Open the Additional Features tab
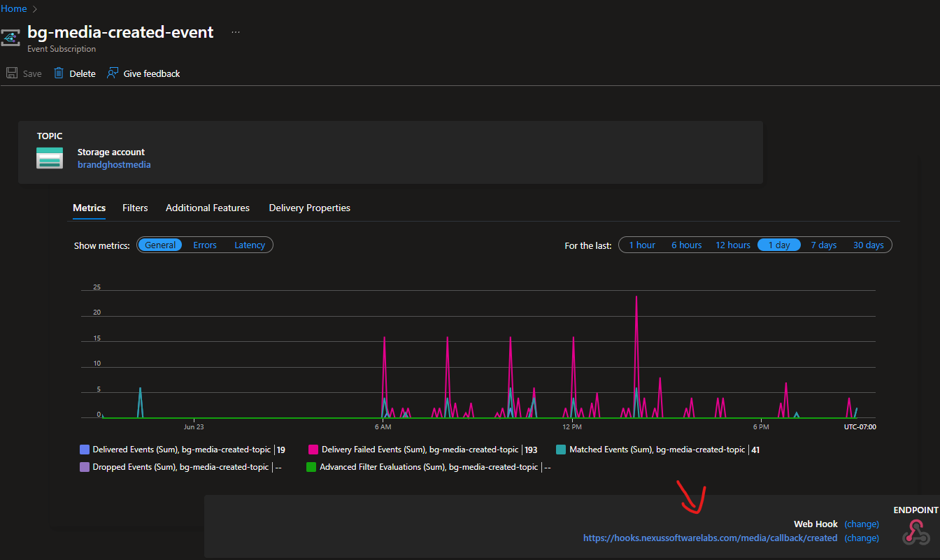This screenshot has width=940, height=560. click(x=208, y=208)
